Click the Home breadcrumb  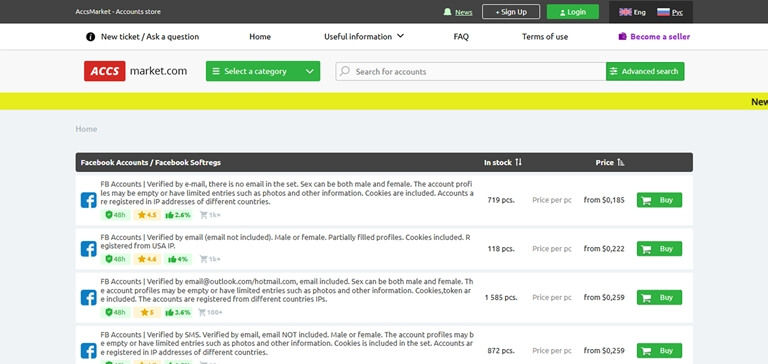(86, 129)
